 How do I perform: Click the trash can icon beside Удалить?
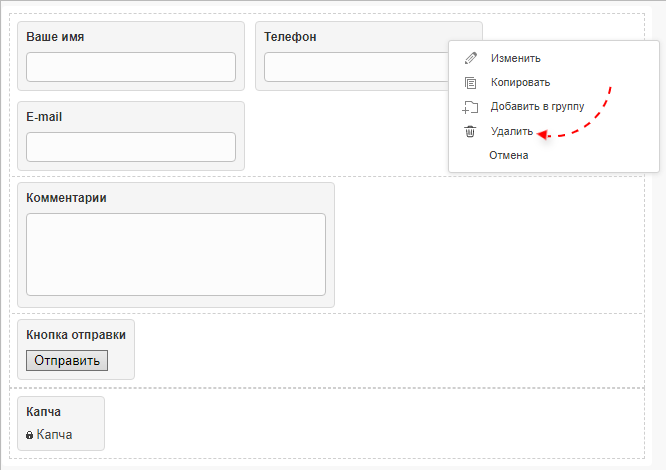471,132
